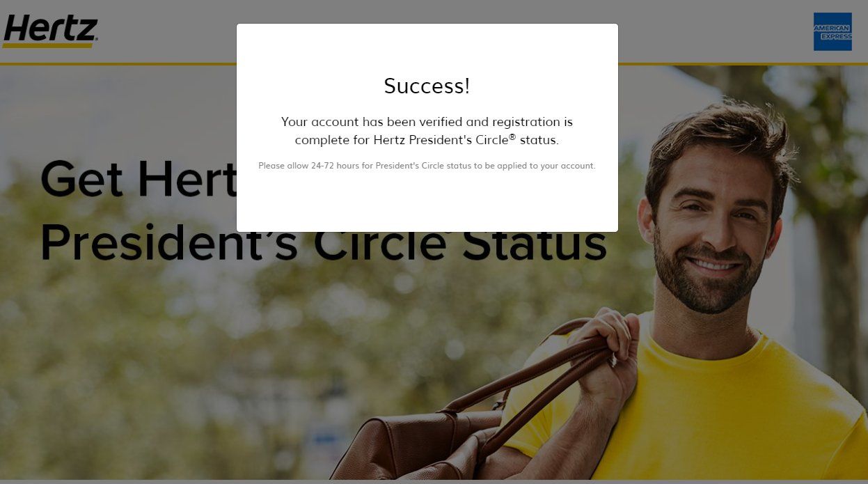Click the yellow underline beneath the Hertz wordmark
Viewport: 868px width, 484px height.
(49, 45)
